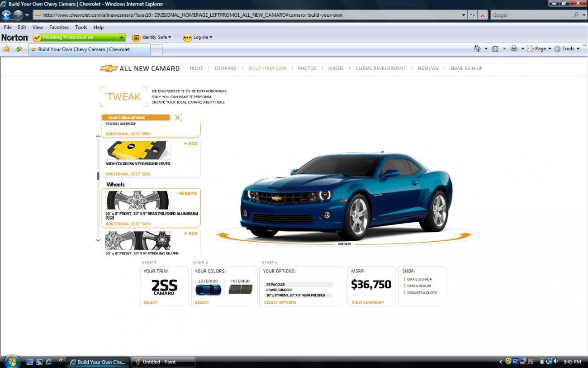Image resolution: width=588 pixels, height=368 pixels.
Task: Open the Home icon in browser toolbar
Action: coord(478,48)
